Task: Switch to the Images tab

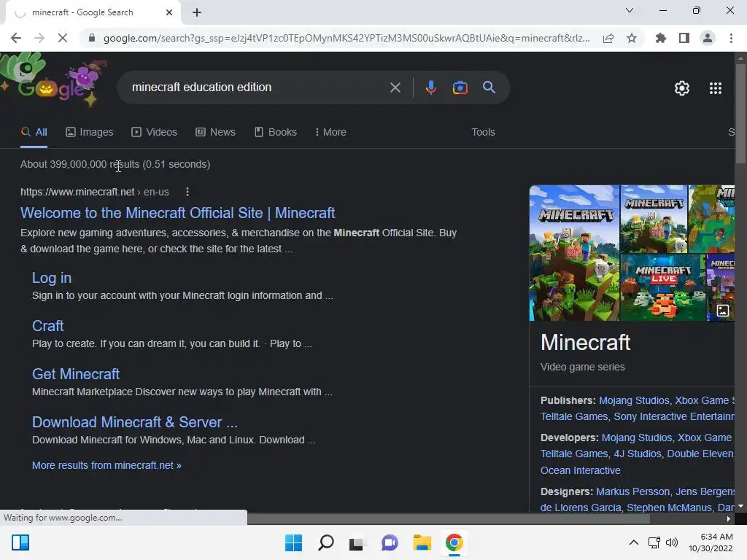Action: (90, 133)
